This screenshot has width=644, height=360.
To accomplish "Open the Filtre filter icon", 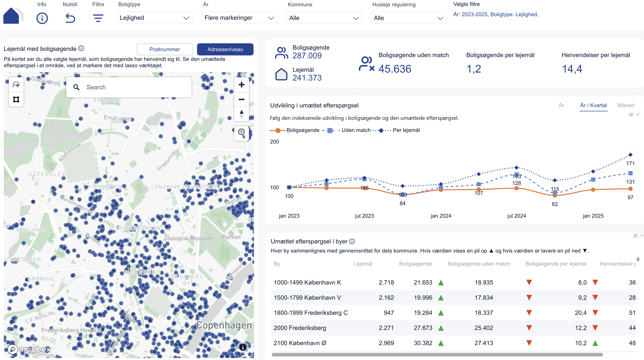I will pyautogui.click(x=98, y=18).
